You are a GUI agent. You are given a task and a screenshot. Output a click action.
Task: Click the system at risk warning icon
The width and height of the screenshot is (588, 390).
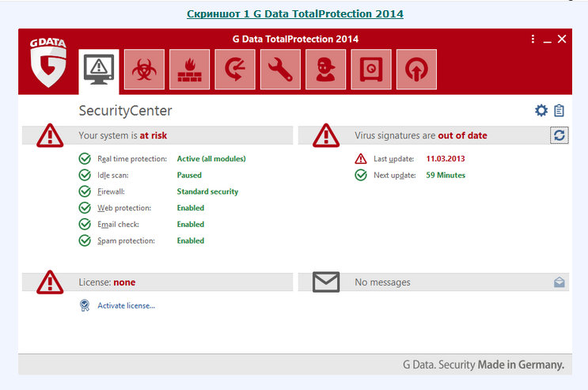(x=50, y=135)
